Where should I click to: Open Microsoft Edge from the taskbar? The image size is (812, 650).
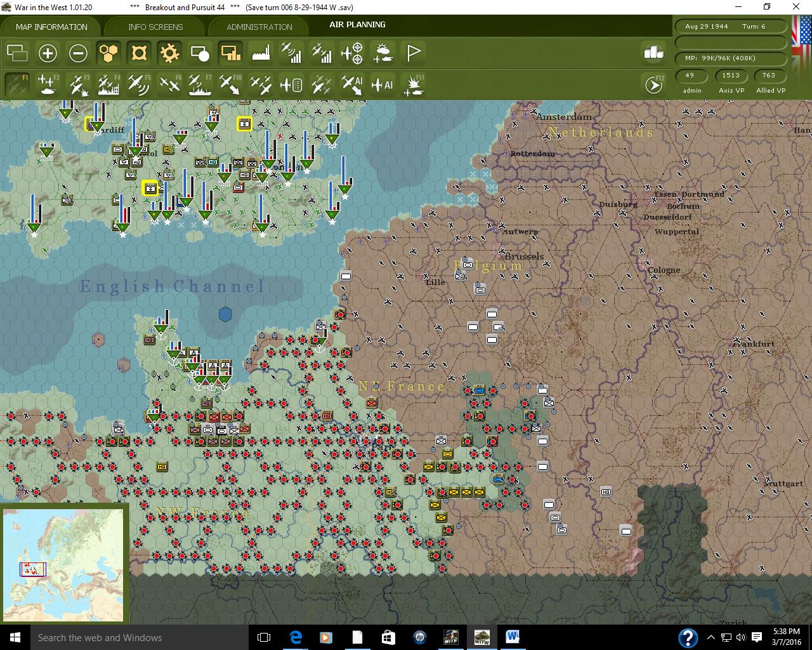tap(296, 637)
